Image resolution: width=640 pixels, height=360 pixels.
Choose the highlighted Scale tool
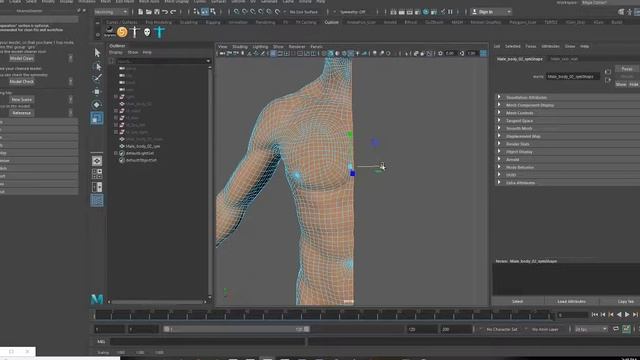[97, 118]
